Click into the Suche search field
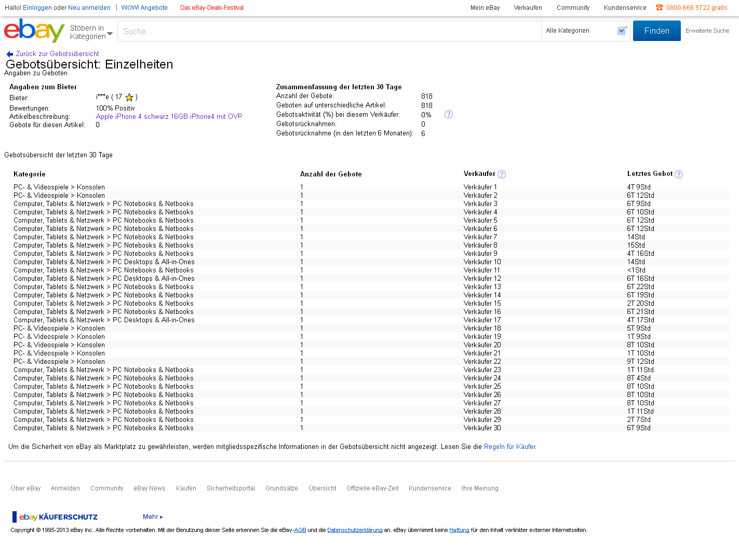Image resolution: width=739 pixels, height=560 pixels. pos(329,31)
